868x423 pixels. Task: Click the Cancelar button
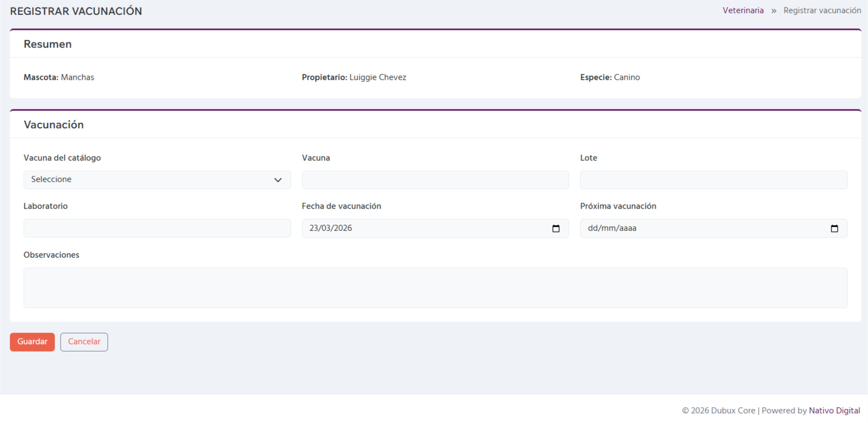click(x=84, y=341)
